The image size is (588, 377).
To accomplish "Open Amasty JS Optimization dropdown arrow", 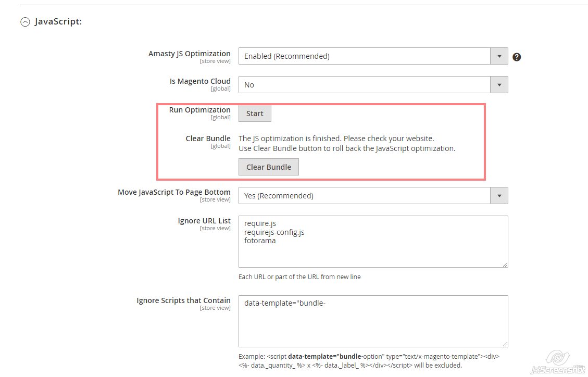I will click(x=499, y=56).
